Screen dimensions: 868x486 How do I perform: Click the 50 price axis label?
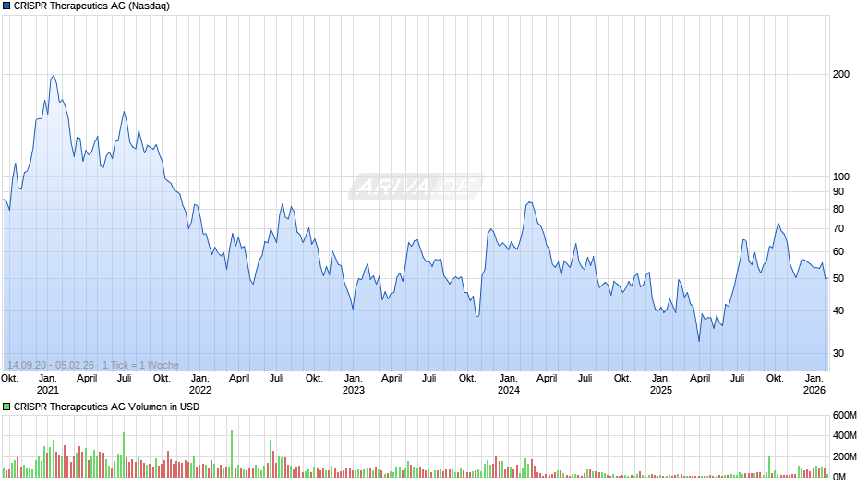[838, 279]
